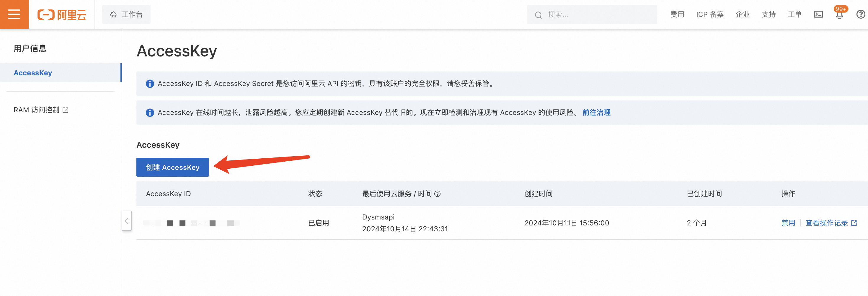Open 查看操作记录 for the key

point(827,223)
